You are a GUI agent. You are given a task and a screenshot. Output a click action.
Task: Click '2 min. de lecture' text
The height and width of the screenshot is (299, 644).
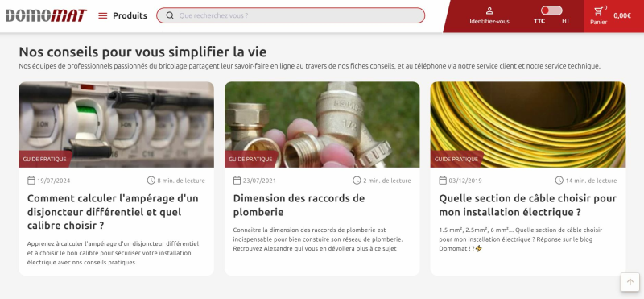point(387,181)
